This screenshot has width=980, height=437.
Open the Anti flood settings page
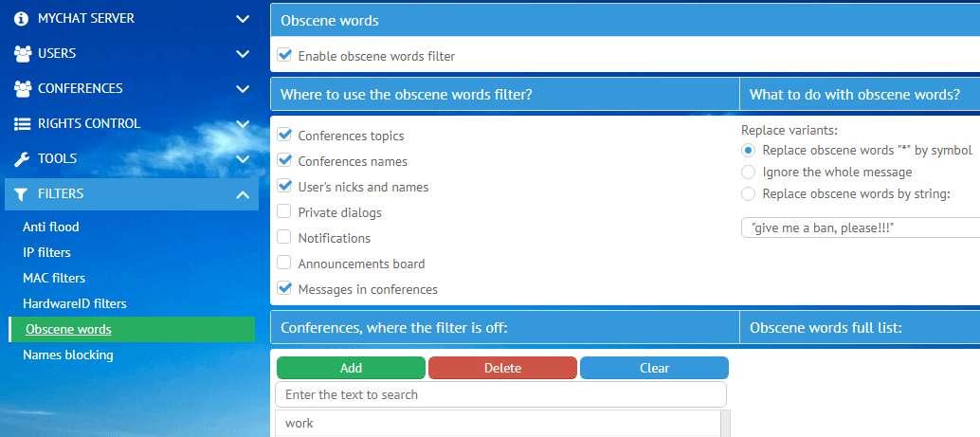pyautogui.click(x=51, y=227)
